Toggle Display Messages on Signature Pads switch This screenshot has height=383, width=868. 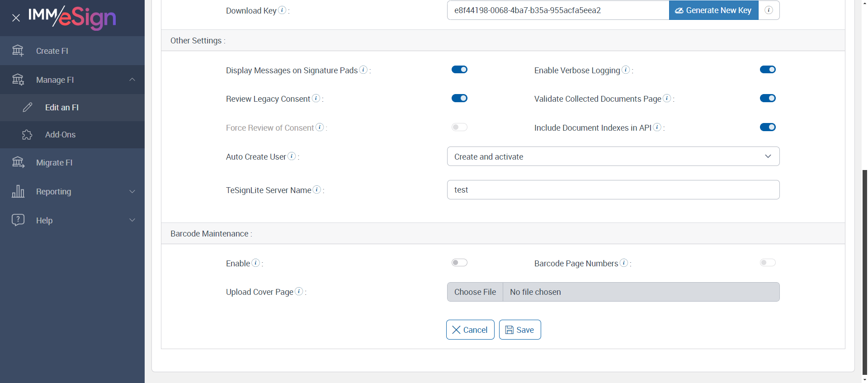459,70
